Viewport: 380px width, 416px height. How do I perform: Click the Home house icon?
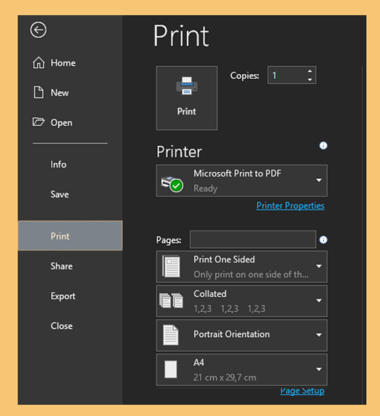(38, 63)
